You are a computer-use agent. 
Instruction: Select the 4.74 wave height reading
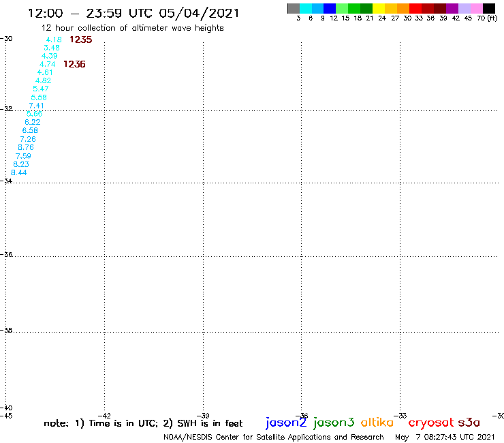click(x=47, y=64)
